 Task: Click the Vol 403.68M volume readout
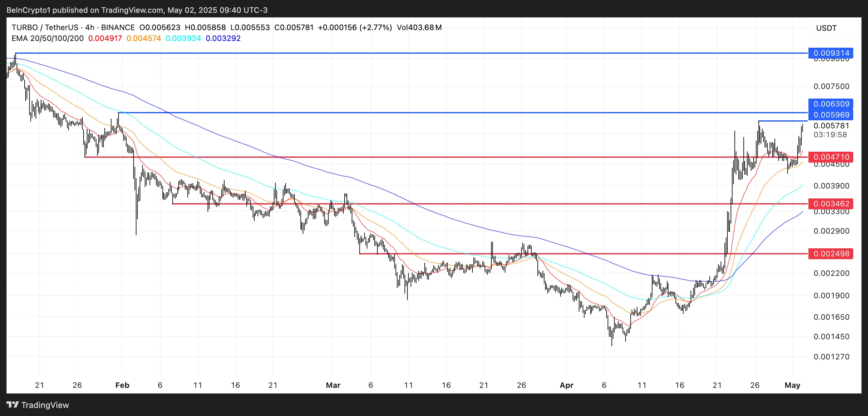click(x=419, y=27)
